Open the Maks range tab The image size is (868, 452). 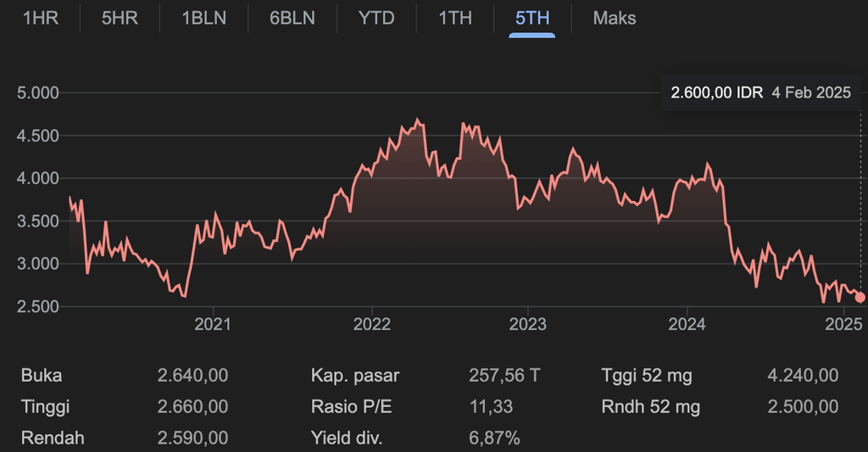615,18
